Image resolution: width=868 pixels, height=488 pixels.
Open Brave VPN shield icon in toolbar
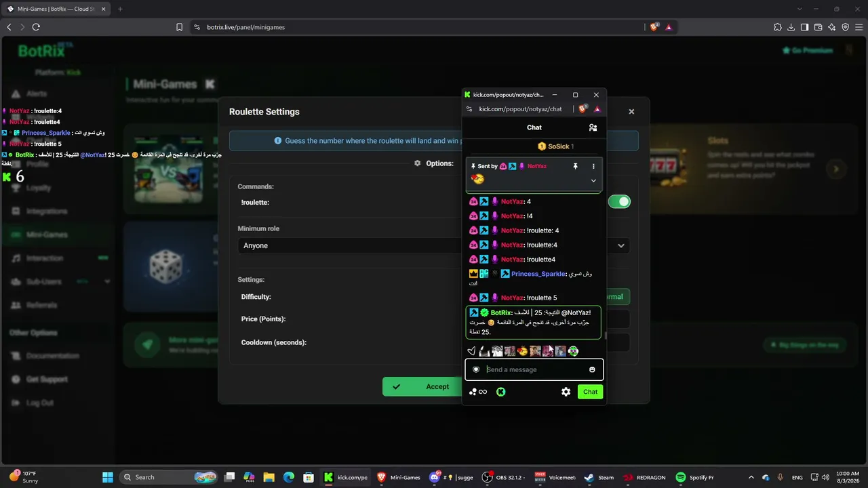point(846,27)
